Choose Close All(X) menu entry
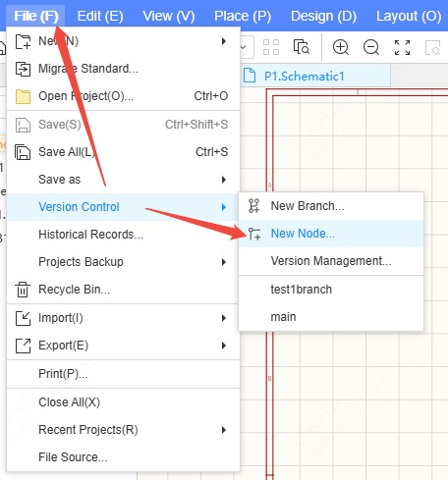Image resolution: width=448 pixels, height=480 pixels. click(123, 402)
